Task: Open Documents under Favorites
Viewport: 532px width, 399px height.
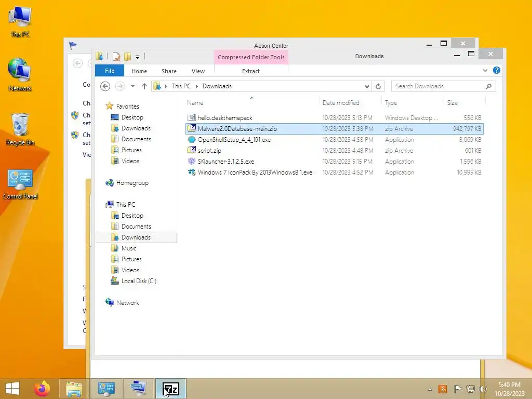Action: tap(136, 139)
